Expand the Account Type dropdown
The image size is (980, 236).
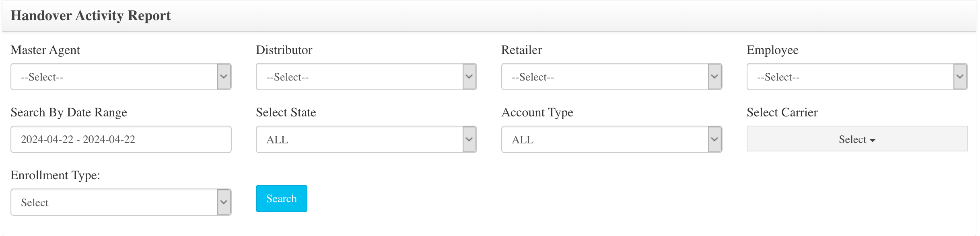click(x=611, y=139)
